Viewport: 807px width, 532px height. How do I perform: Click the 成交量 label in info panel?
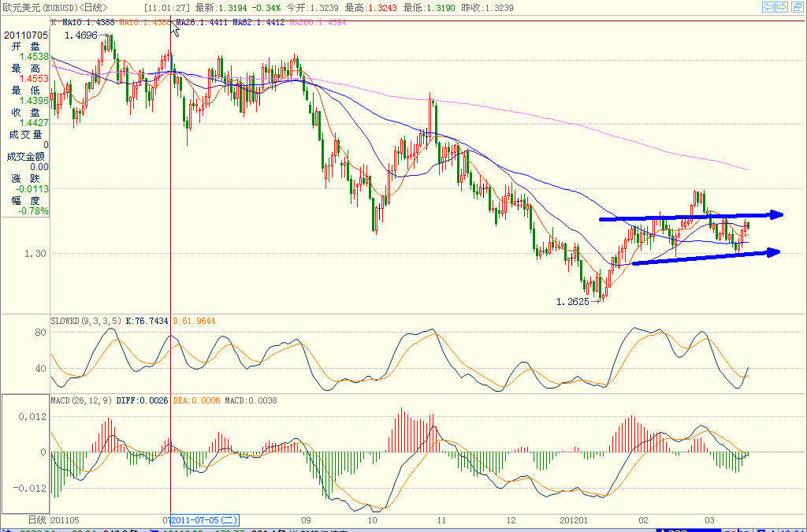click(x=26, y=134)
